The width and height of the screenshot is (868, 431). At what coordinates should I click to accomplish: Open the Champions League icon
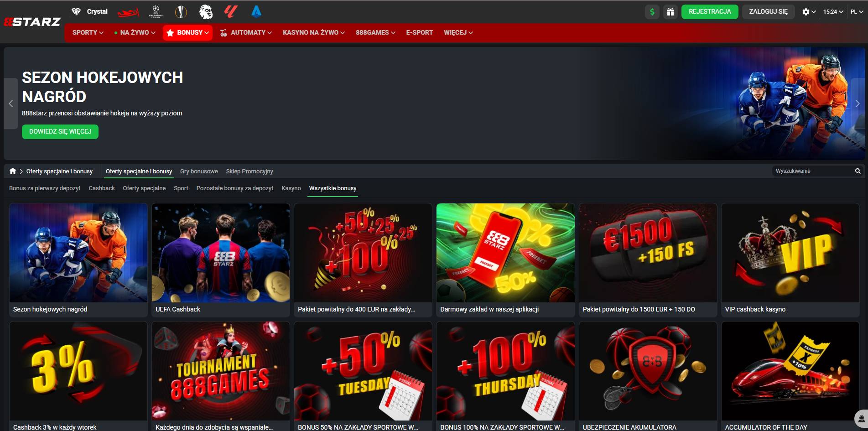pos(156,12)
